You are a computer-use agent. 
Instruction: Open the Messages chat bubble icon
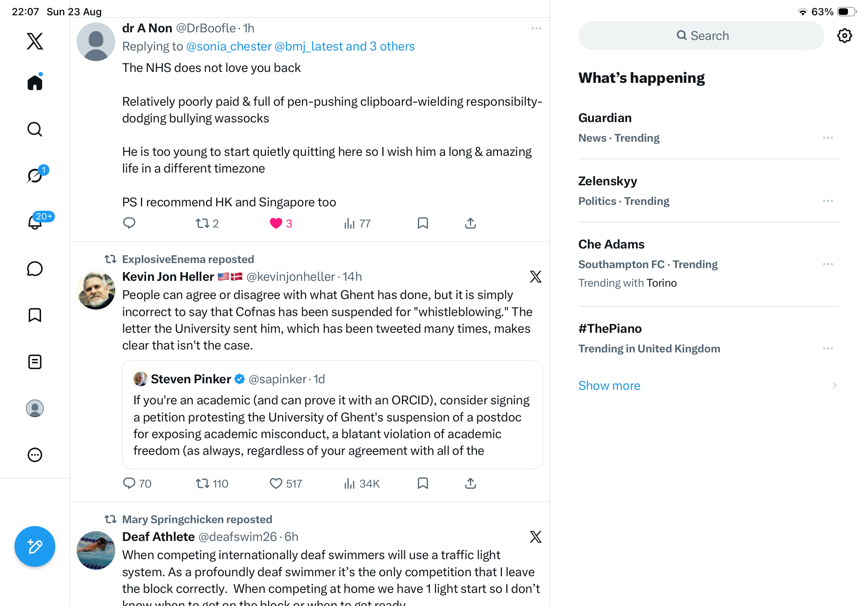point(35,268)
